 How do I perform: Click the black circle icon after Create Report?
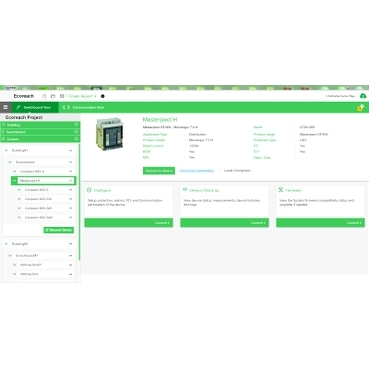103,96
